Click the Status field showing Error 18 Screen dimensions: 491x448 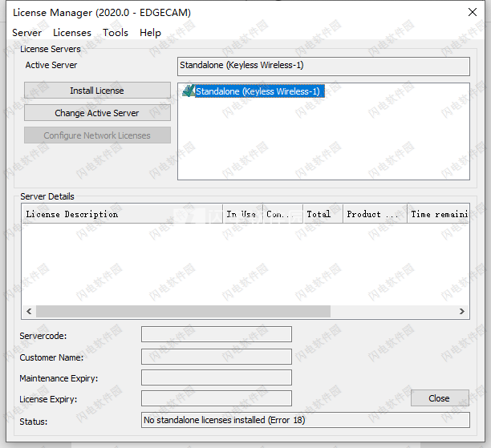306,420
